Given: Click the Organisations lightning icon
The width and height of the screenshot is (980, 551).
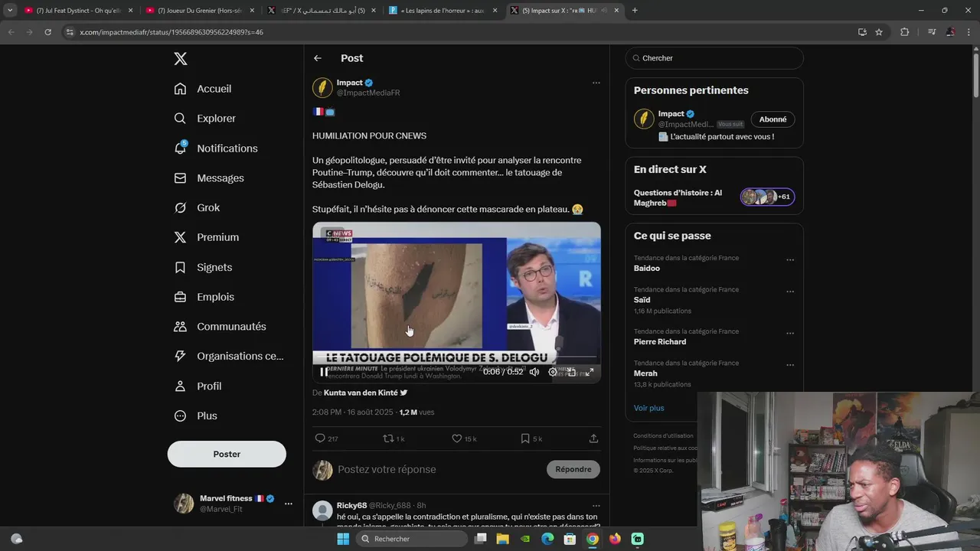Looking at the screenshot, I should coord(180,356).
